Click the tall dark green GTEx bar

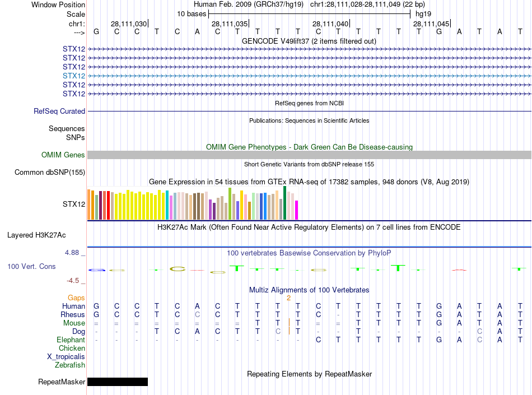(285, 203)
